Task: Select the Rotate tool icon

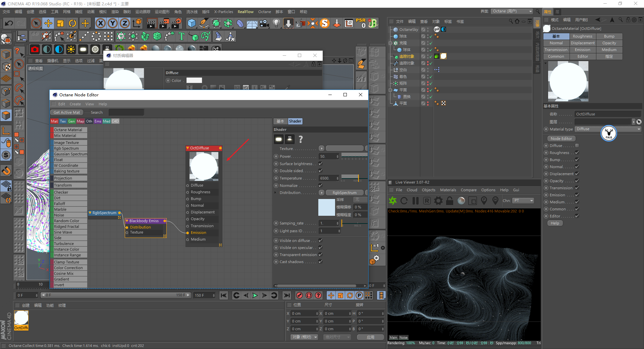Action: (x=72, y=23)
